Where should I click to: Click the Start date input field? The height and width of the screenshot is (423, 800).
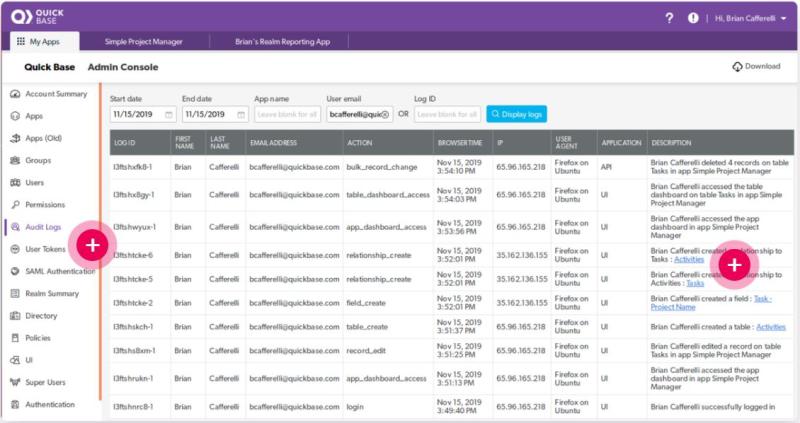(x=143, y=114)
